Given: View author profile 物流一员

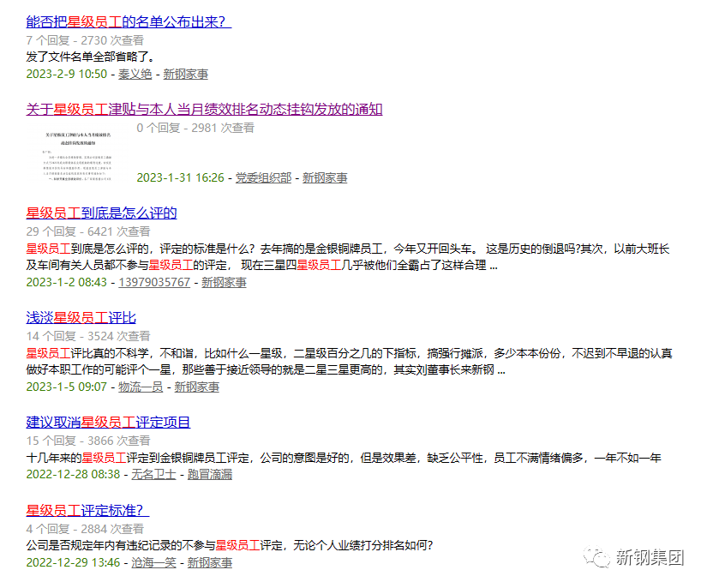Looking at the screenshot, I should (140, 387).
